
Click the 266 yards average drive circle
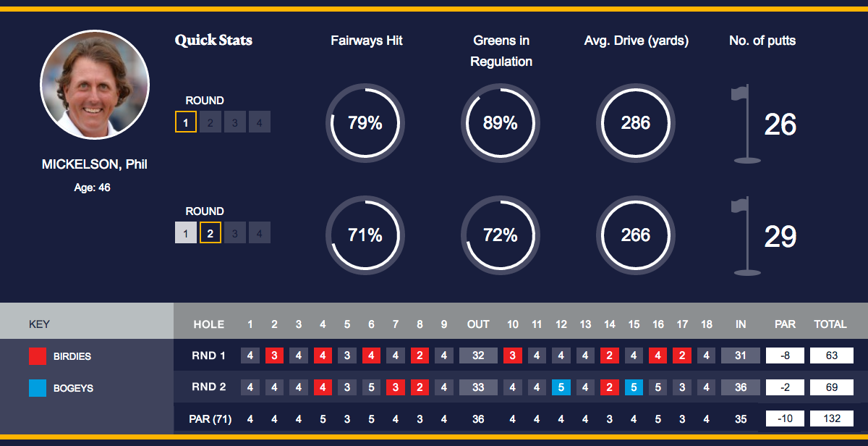[x=635, y=235]
